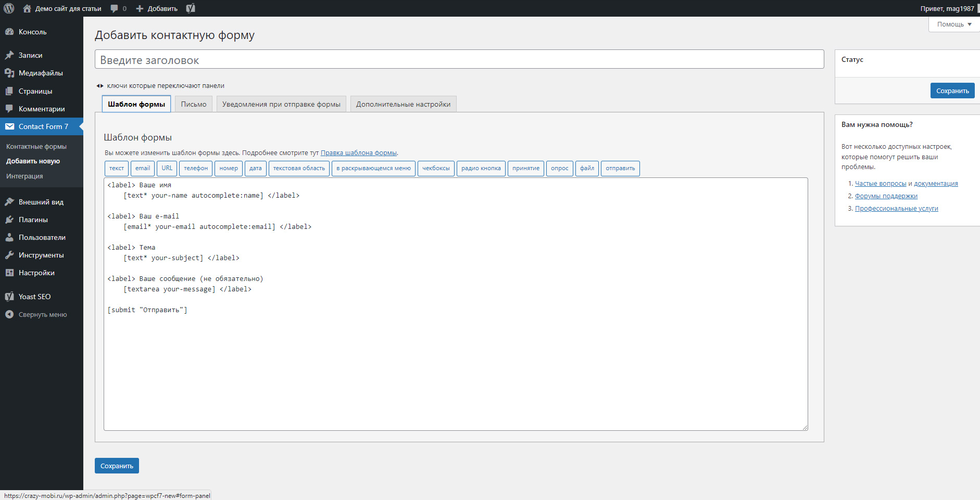Click the comments bubble icon in admin bar
The image size is (980, 500).
pyautogui.click(x=115, y=8)
